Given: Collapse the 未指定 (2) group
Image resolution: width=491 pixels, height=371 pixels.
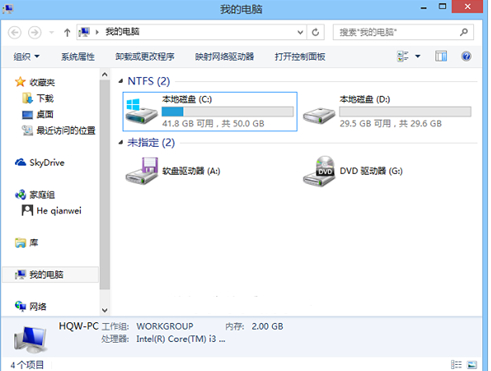Looking at the screenshot, I should pyautogui.click(x=121, y=143).
